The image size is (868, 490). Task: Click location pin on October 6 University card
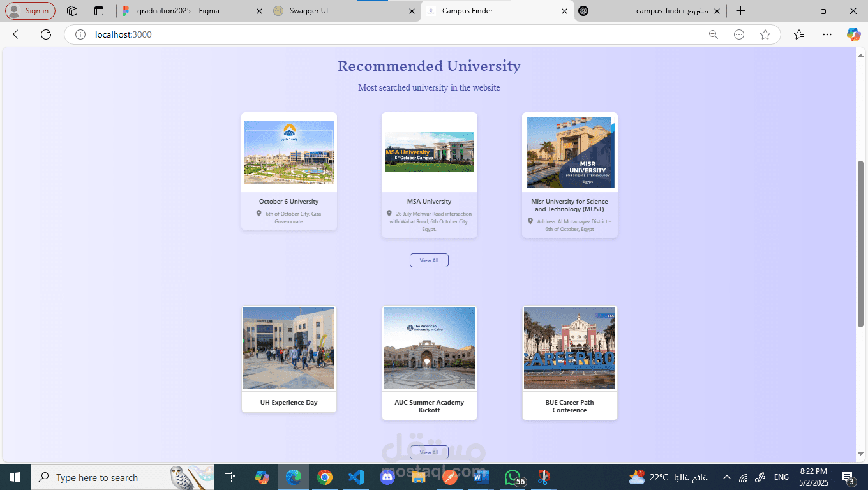click(x=259, y=214)
